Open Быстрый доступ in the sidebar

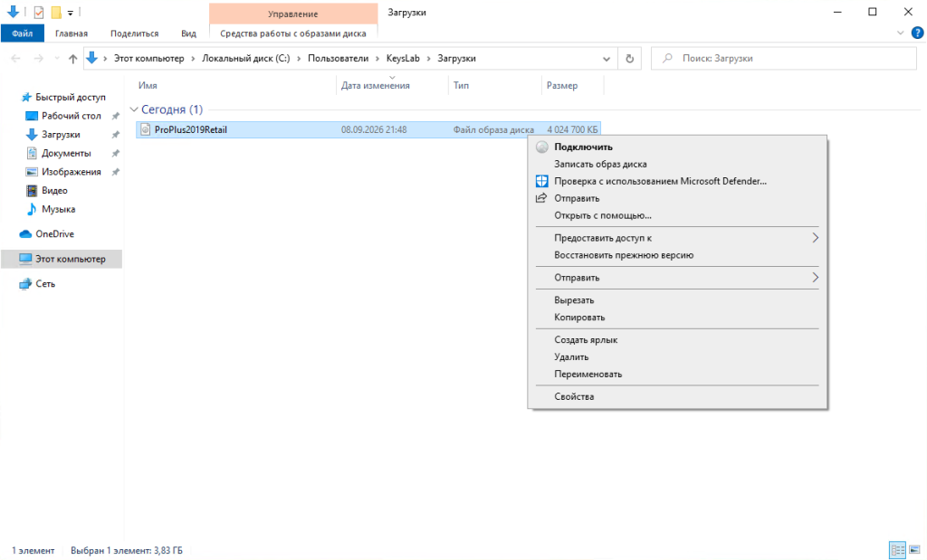(x=71, y=97)
